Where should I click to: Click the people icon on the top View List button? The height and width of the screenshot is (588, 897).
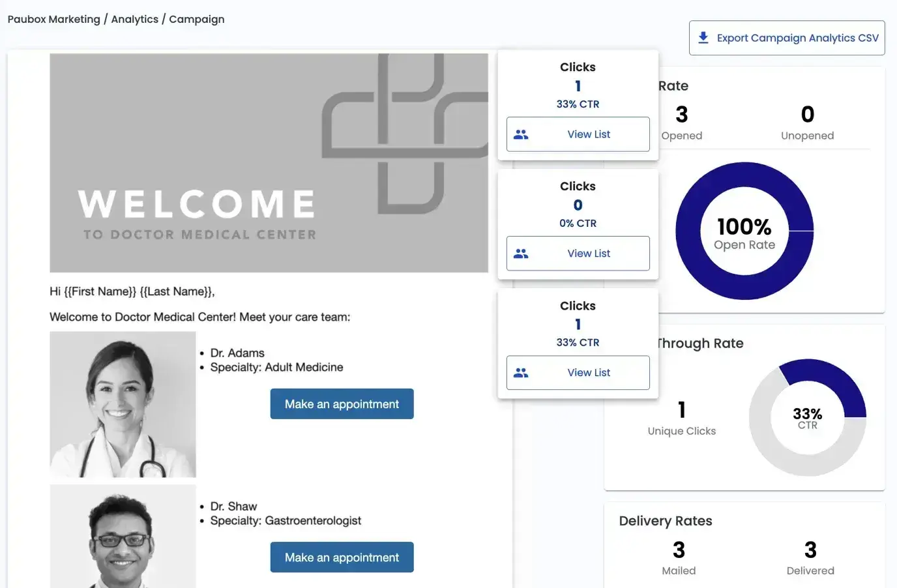pos(521,134)
